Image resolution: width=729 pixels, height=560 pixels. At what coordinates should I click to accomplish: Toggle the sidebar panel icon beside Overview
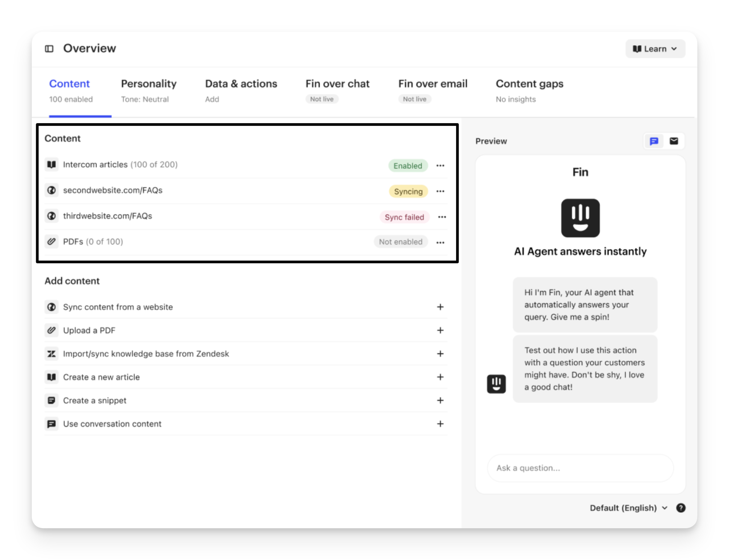[49, 49]
